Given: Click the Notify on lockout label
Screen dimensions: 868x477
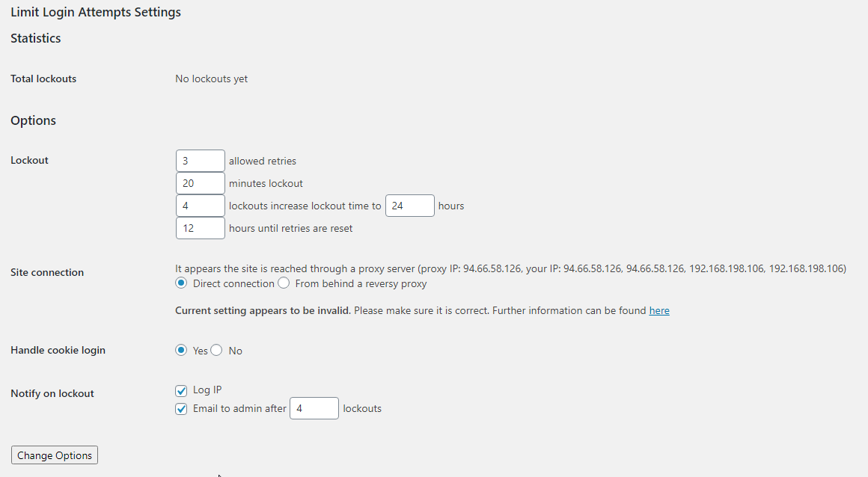Looking at the screenshot, I should coord(52,393).
